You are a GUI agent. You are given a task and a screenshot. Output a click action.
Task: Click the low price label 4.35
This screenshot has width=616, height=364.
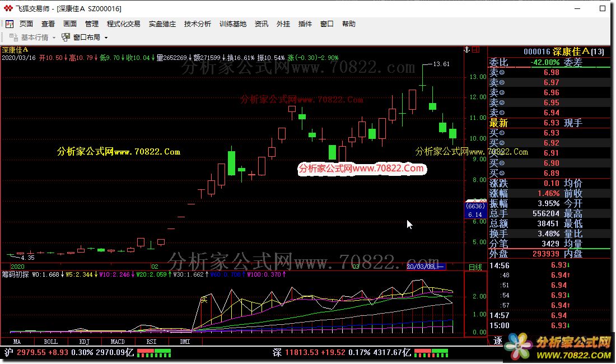tap(27, 258)
